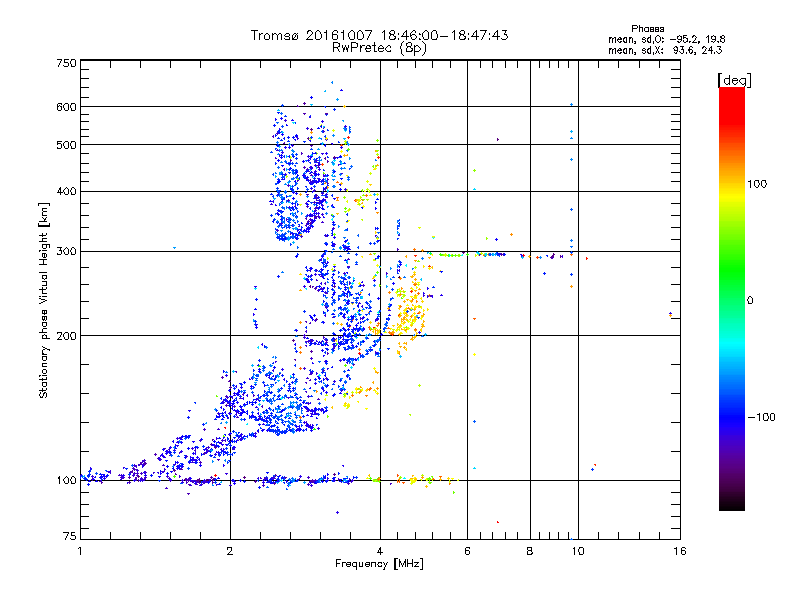Click y-axis tick label '100'
The image size is (800, 600).
(67, 481)
